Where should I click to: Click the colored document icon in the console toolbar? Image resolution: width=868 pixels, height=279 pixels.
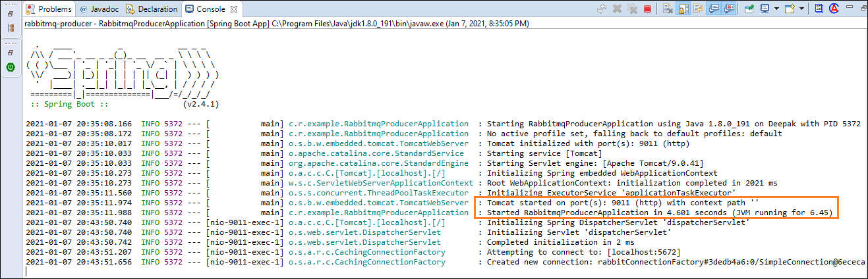point(819,9)
